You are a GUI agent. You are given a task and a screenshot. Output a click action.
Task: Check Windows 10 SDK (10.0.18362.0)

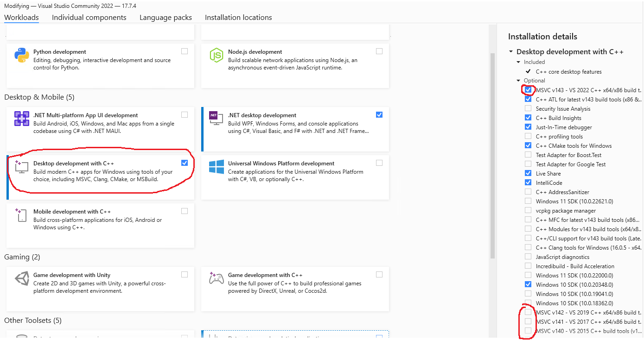(528, 303)
